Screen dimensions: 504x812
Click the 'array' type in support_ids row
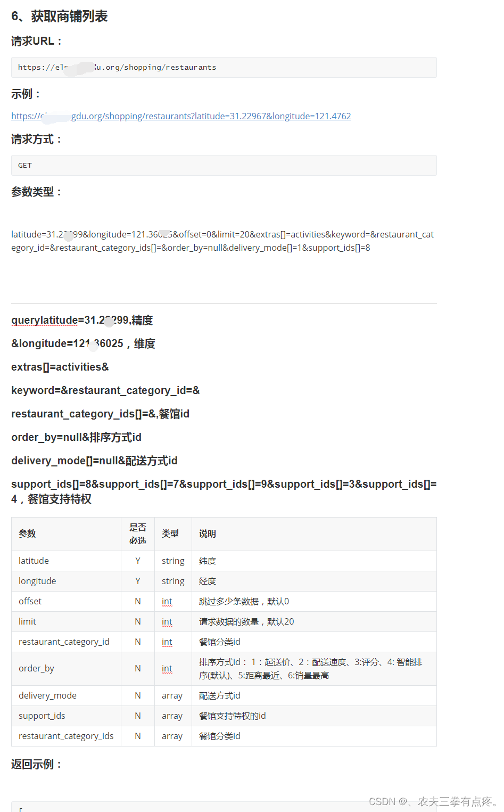click(x=172, y=716)
